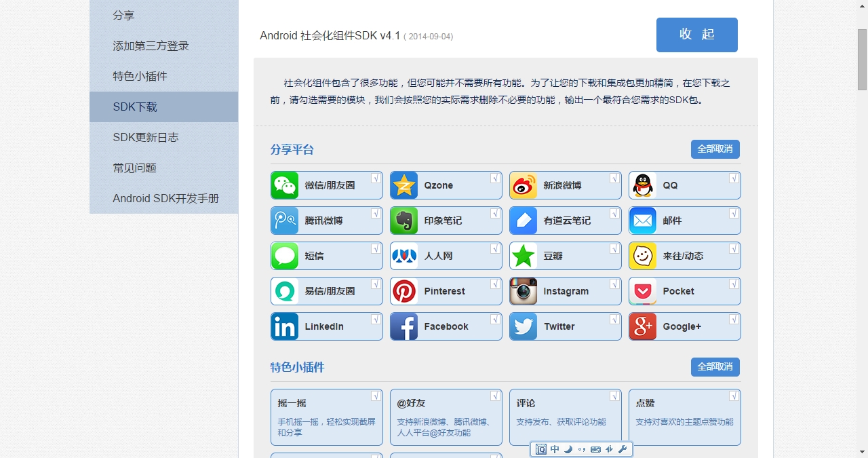Select the Sina Weibo icon
This screenshot has width=868, height=458.
tap(524, 185)
